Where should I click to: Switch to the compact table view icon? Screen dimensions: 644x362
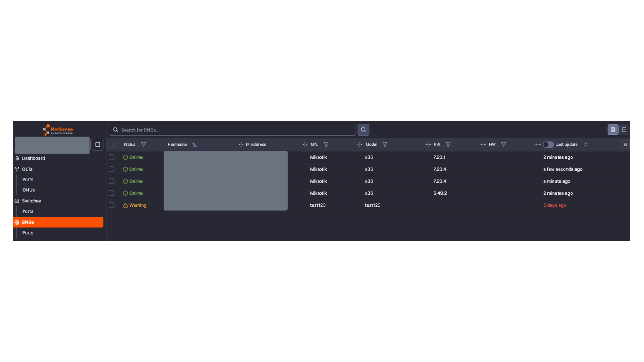click(613, 130)
